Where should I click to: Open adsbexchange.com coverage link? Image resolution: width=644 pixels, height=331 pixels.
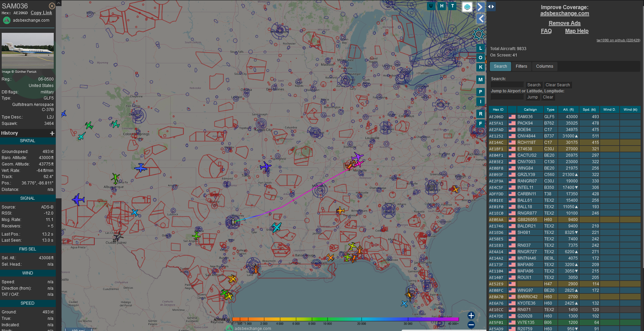click(x=565, y=14)
